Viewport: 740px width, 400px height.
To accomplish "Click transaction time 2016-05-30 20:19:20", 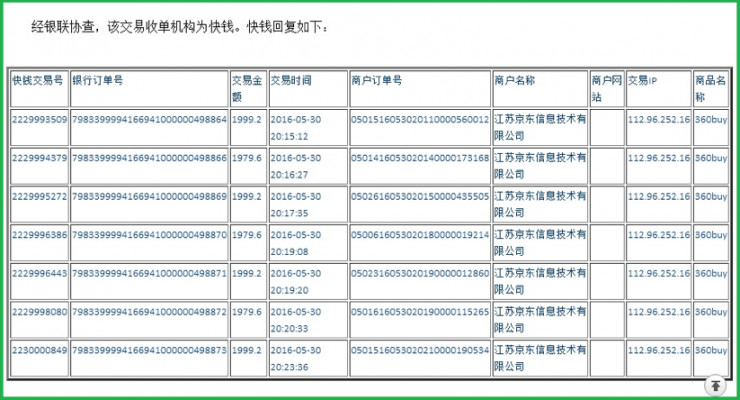I will [296, 282].
